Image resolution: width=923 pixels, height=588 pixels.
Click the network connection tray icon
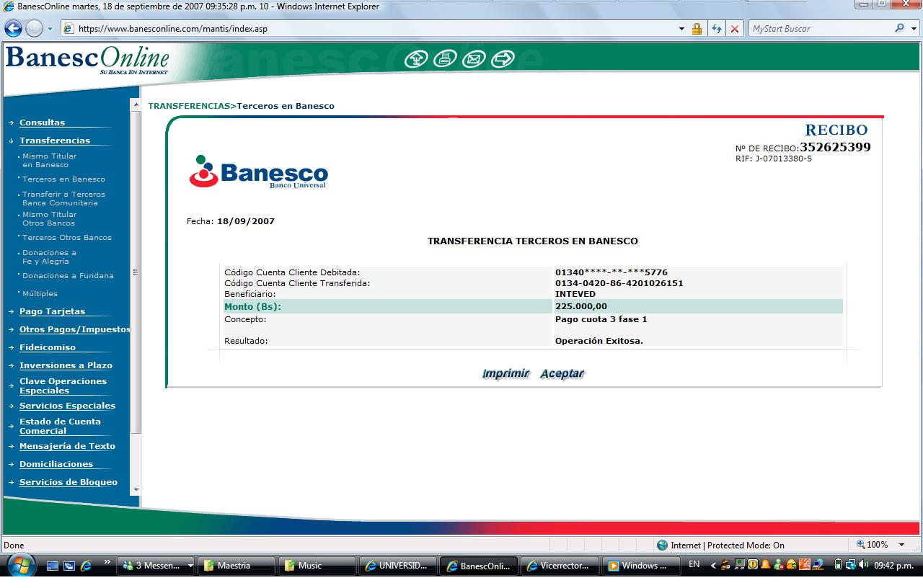pos(851,565)
